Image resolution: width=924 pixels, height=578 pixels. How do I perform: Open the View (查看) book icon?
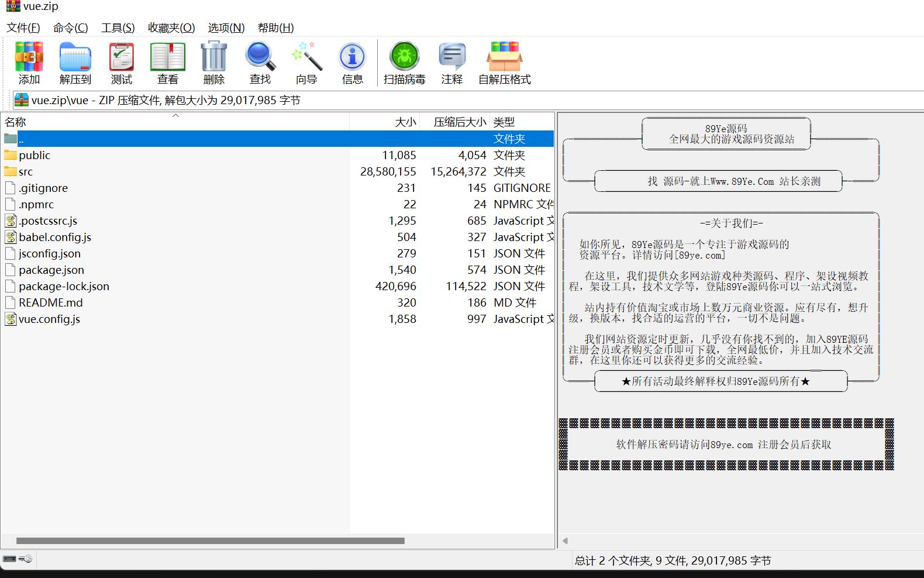point(168,57)
